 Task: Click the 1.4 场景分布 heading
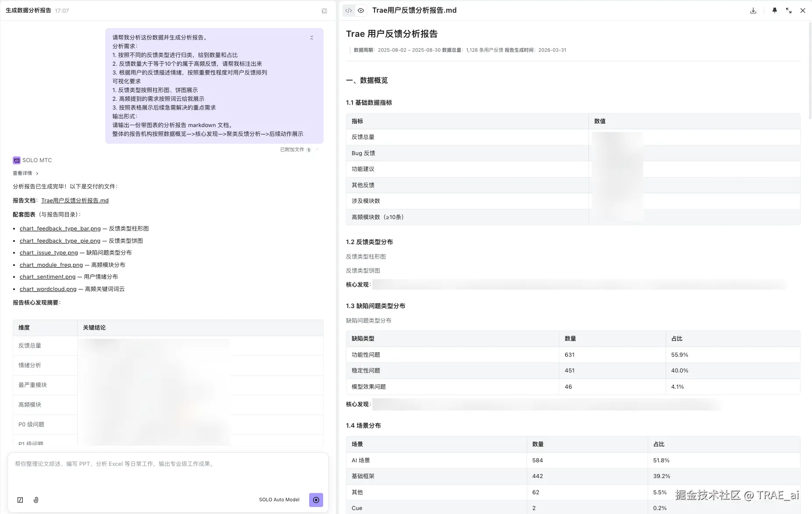pyautogui.click(x=363, y=425)
